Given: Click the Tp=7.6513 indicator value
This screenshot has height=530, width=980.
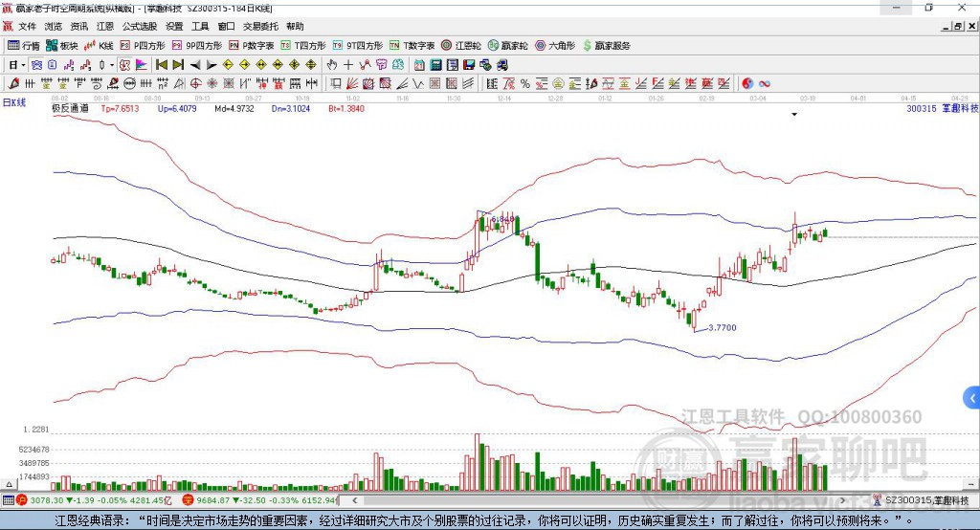Looking at the screenshot, I should pyautogui.click(x=120, y=108).
